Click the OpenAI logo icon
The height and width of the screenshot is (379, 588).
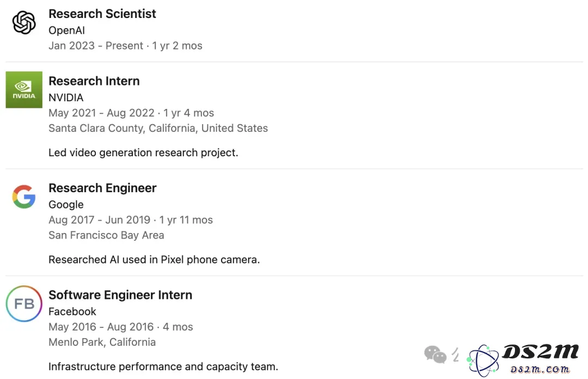click(24, 22)
